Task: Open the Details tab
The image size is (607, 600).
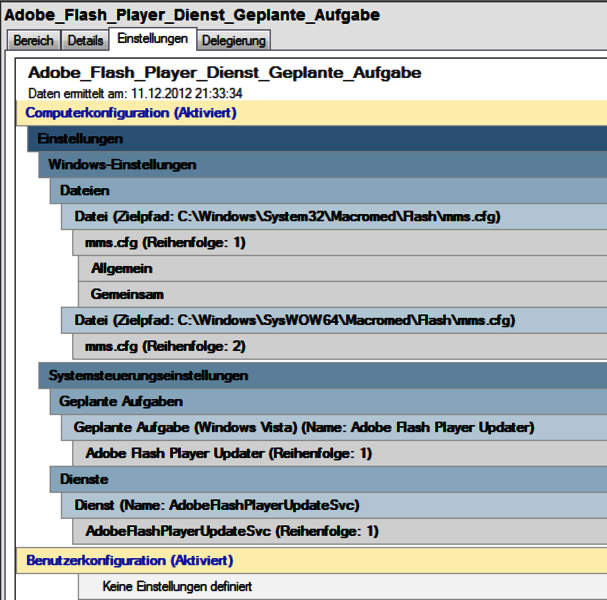Action: pos(85,40)
